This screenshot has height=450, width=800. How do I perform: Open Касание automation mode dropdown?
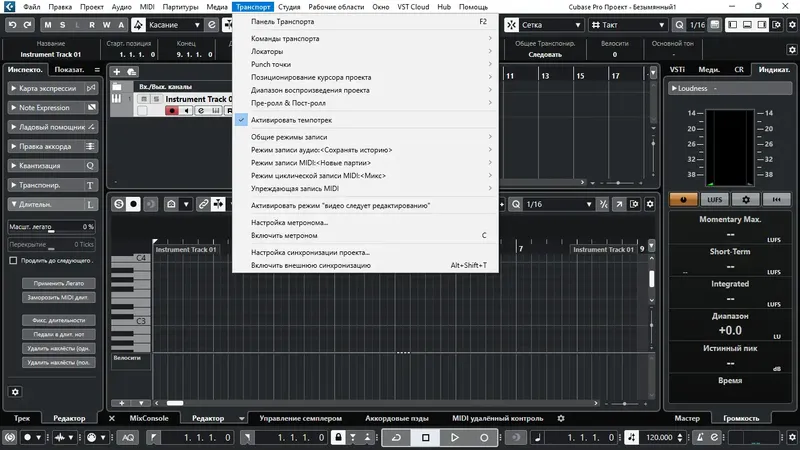(x=174, y=24)
